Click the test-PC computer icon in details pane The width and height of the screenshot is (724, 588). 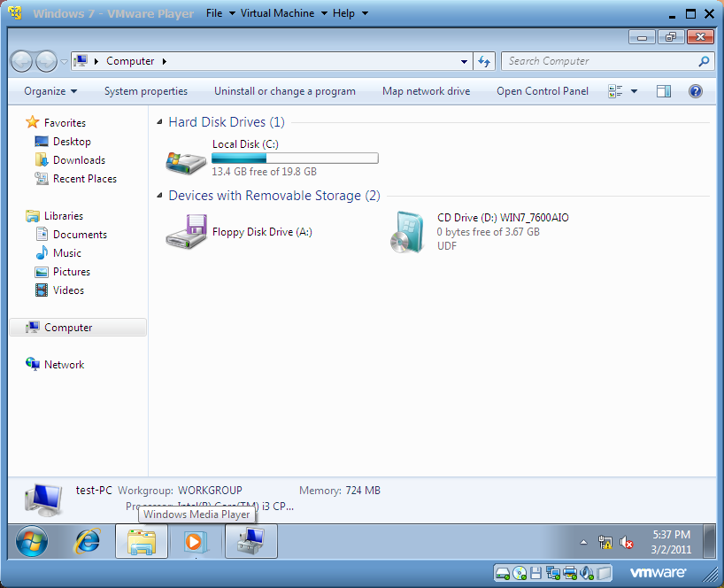tap(43, 499)
